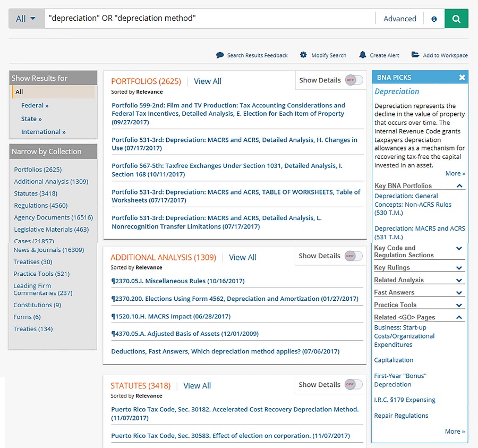This screenshot has width=478, height=448.
Task: Open the All search scope dropdown
Action: click(26, 19)
